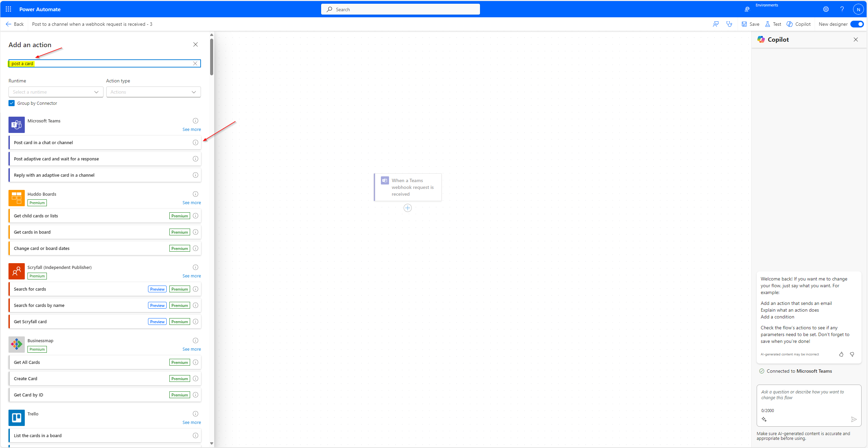Select Search for cards action
The image size is (868, 448).
coord(105,289)
